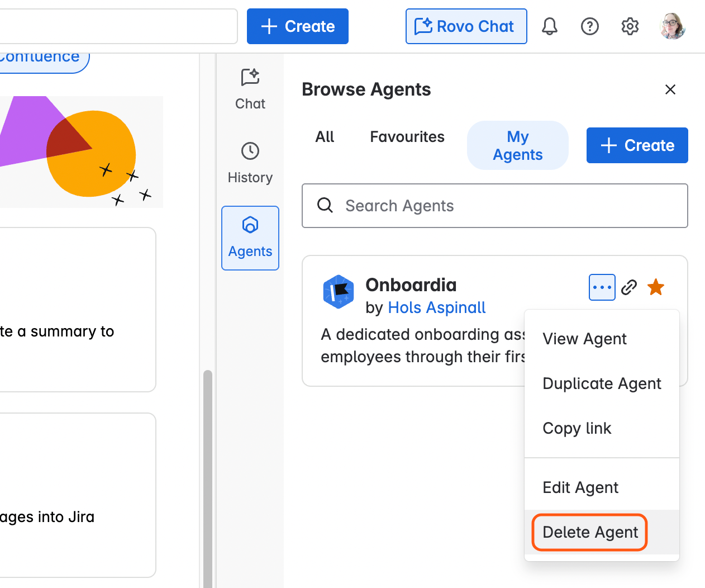Switch to the All tab
The height and width of the screenshot is (588, 705).
(x=325, y=137)
